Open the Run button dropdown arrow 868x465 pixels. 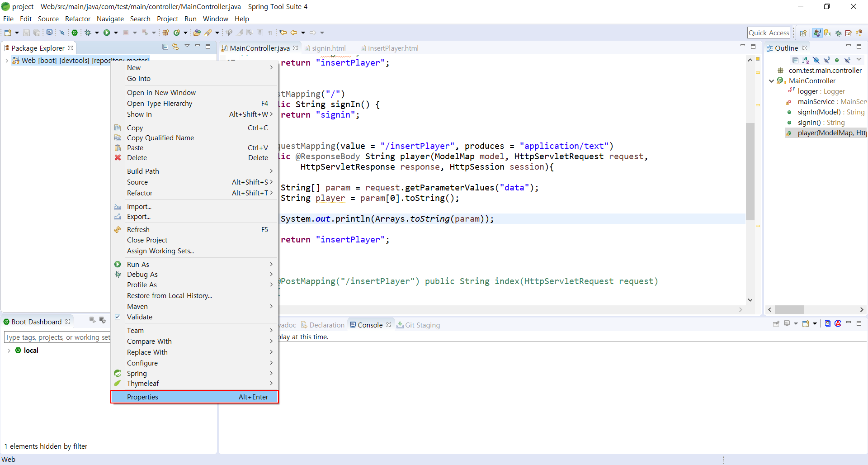(x=116, y=33)
